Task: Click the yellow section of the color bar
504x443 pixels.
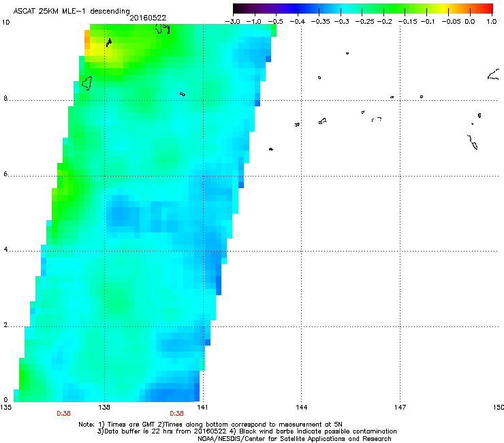Action: pyautogui.click(x=444, y=8)
